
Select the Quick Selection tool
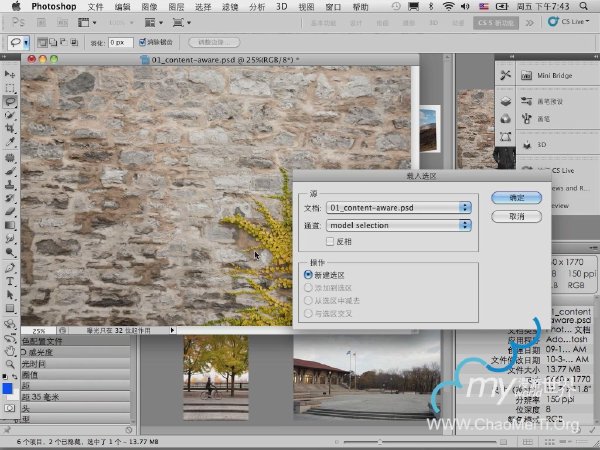click(x=10, y=115)
